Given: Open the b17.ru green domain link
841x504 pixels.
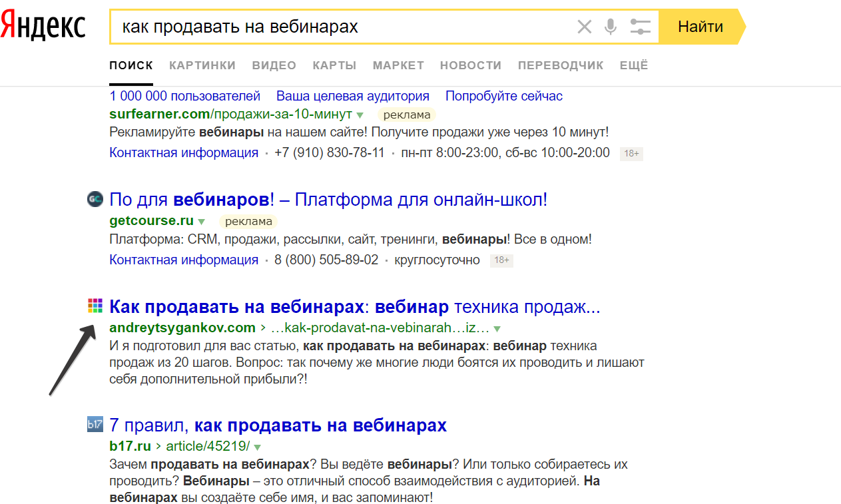Looking at the screenshot, I should tap(130, 446).
